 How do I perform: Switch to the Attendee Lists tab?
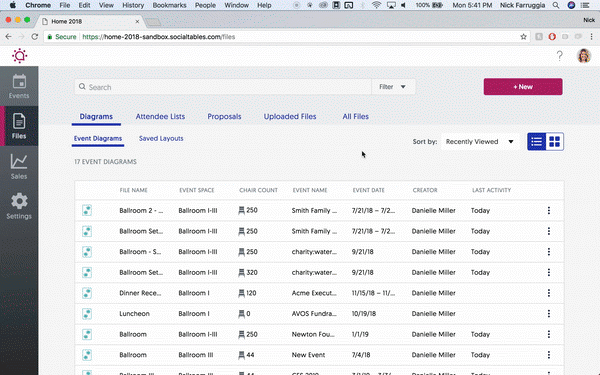pos(160,117)
